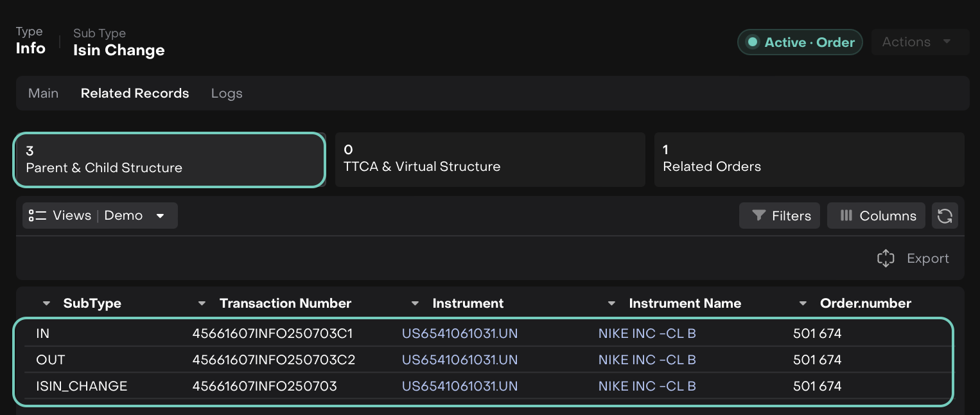Open the Order.number column menu arrow
The width and height of the screenshot is (980, 415).
click(803, 304)
